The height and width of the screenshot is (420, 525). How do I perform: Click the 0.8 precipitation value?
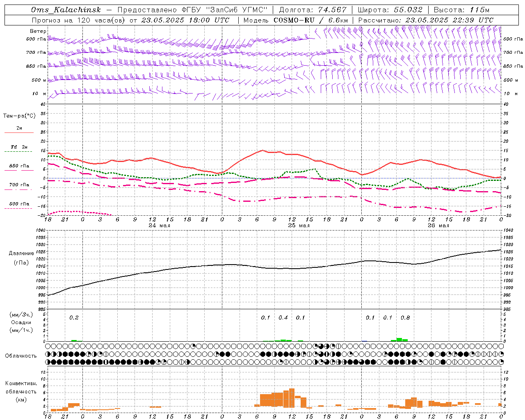coord(405,317)
